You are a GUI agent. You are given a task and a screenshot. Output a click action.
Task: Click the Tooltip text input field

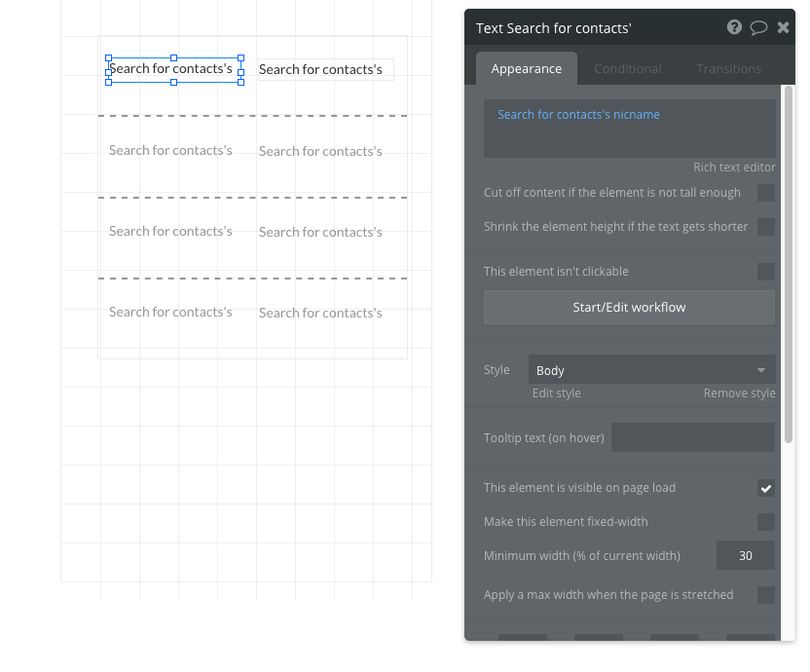(693, 437)
